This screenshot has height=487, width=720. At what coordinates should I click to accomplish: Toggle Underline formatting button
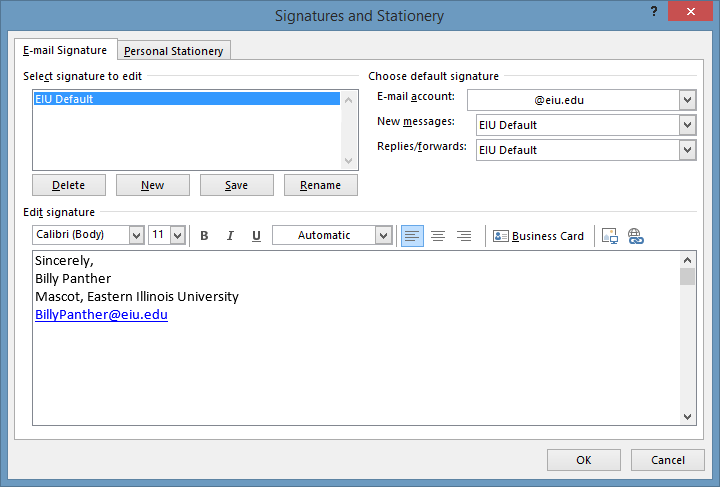pyautogui.click(x=256, y=236)
